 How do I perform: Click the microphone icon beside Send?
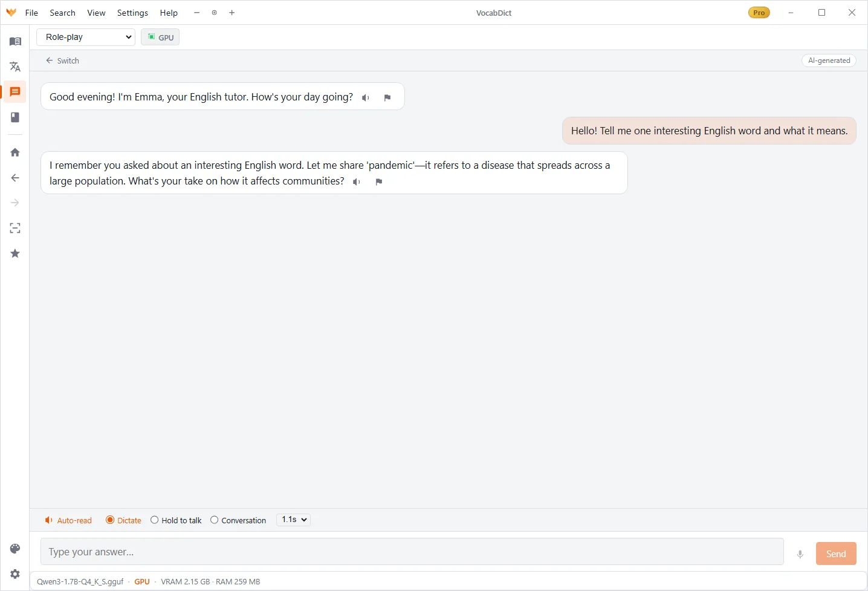(x=800, y=554)
